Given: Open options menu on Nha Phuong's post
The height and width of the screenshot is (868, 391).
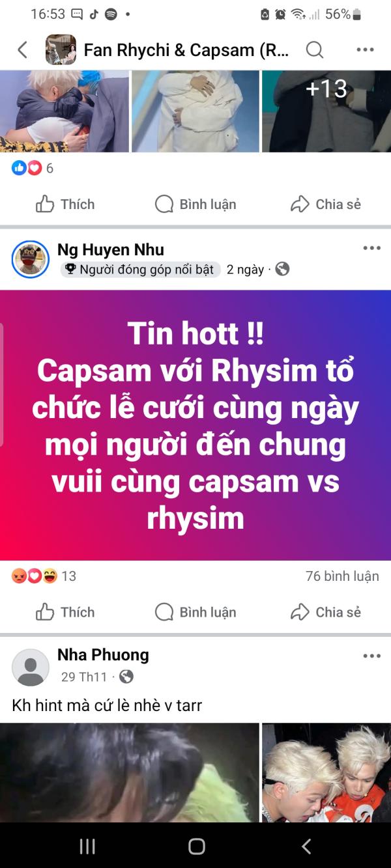Looking at the screenshot, I should click(x=371, y=656).
